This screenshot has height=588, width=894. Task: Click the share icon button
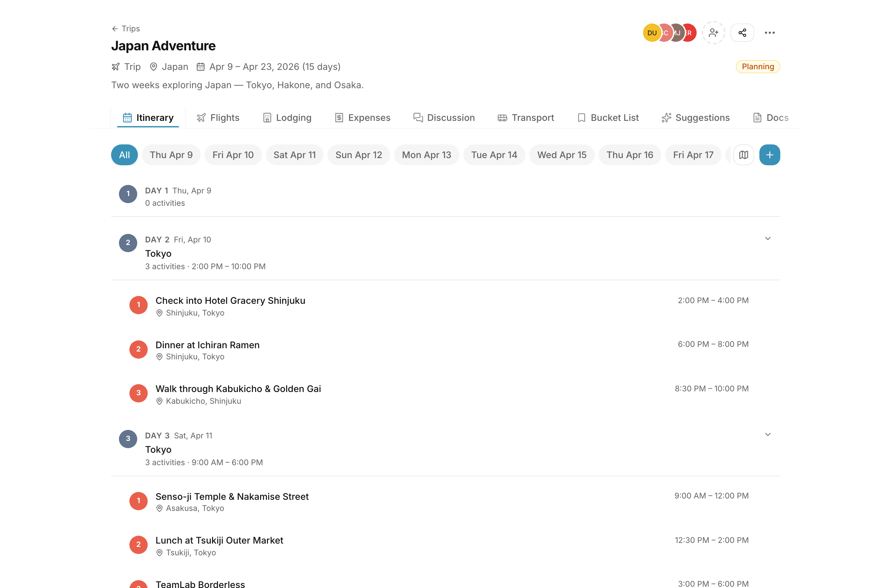742,33
